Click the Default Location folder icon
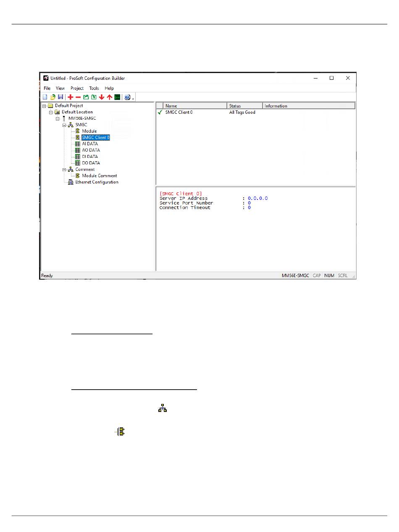 tap(57, 112)
